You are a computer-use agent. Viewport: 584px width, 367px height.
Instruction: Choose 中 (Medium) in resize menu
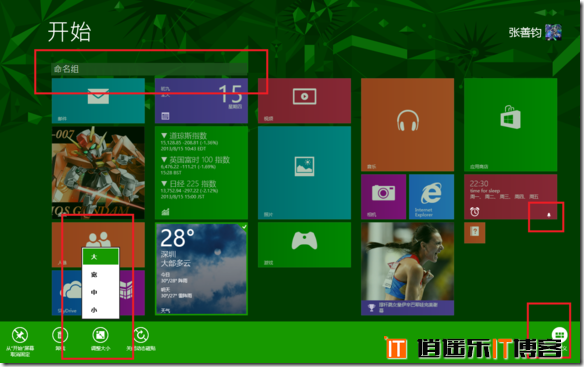click(101, 292)
